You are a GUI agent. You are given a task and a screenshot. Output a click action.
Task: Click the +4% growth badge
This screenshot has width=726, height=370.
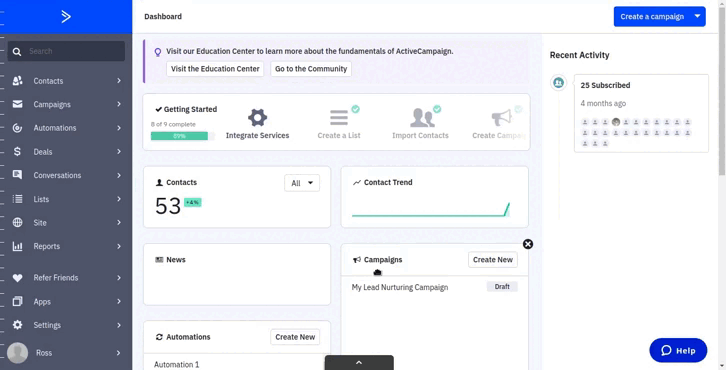193,202
